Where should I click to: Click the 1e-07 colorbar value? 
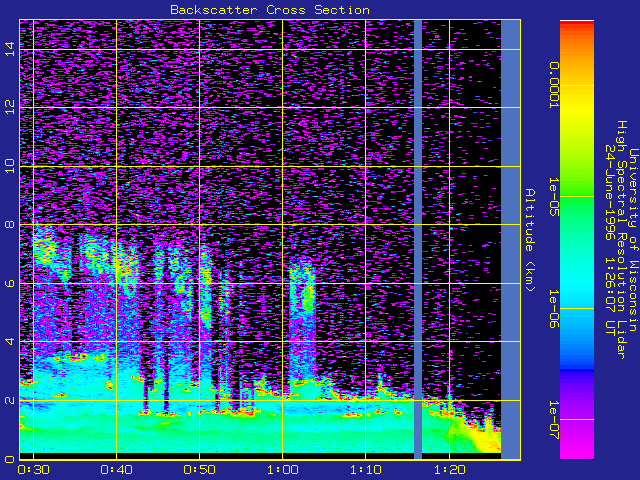click(553, 420)
